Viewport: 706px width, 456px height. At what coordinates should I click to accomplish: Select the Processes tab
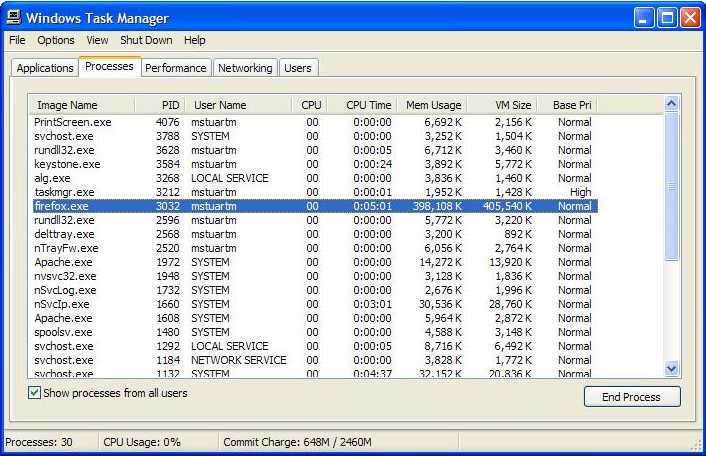pyautogui.click(x=109, y=67)
